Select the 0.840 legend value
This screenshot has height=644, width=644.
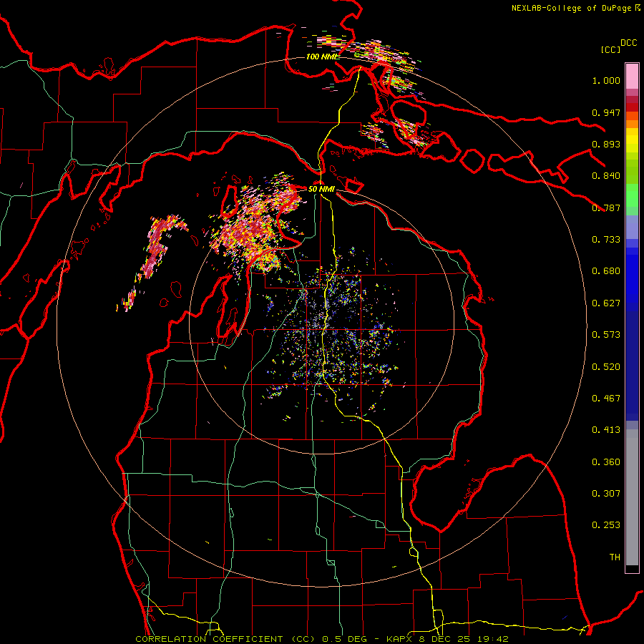tap(606, 176)
